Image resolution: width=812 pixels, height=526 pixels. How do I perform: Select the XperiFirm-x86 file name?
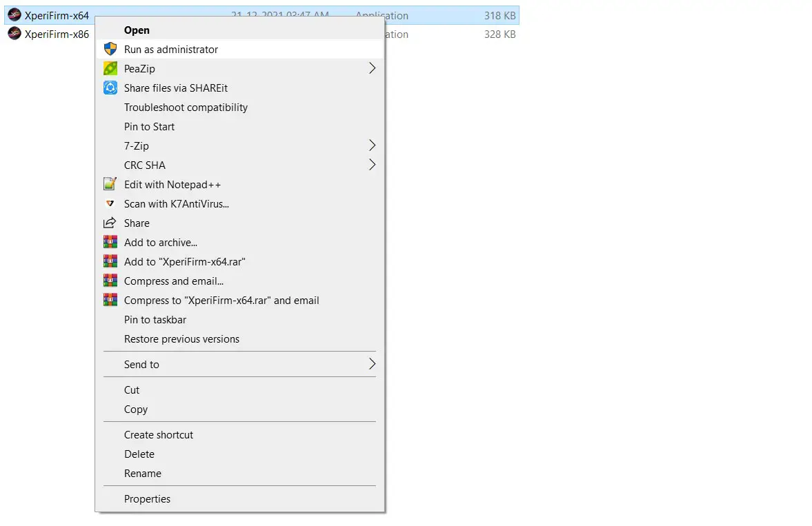(x=57, y=34)
